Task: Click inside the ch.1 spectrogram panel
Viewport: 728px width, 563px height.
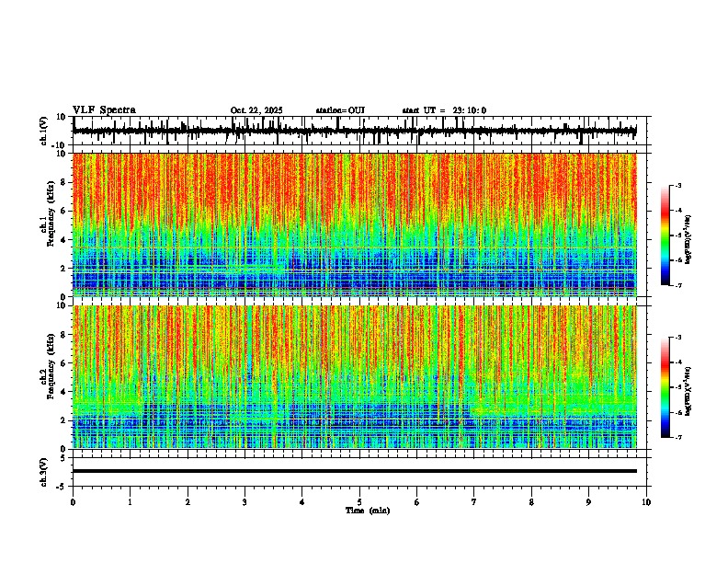Action: point(355,224)
